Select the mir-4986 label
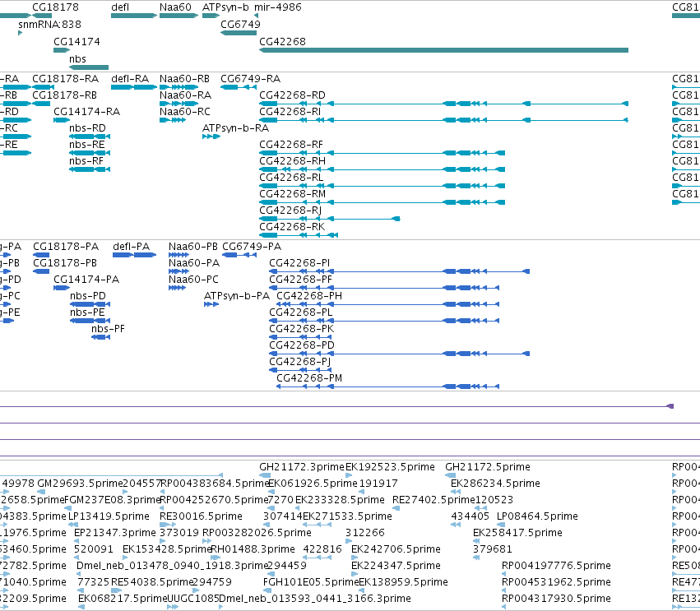The width and height of the screenshot is (700, 611). click(x=278, y=7)
